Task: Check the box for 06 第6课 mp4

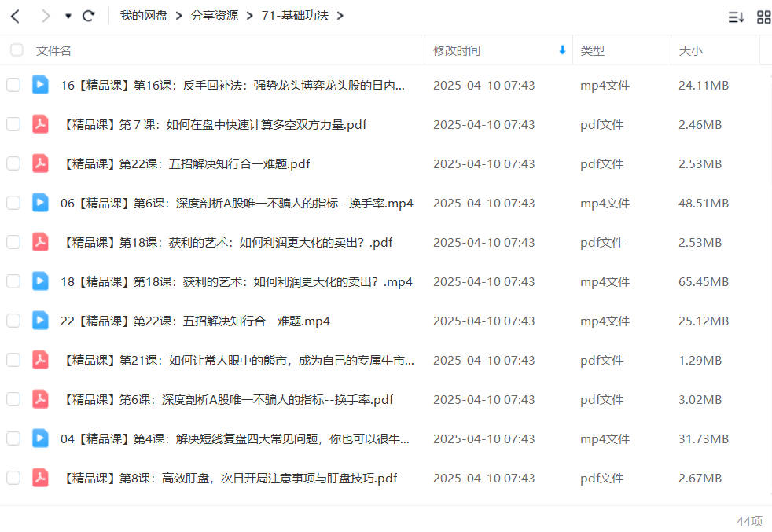Action: (x=13, y=203)
